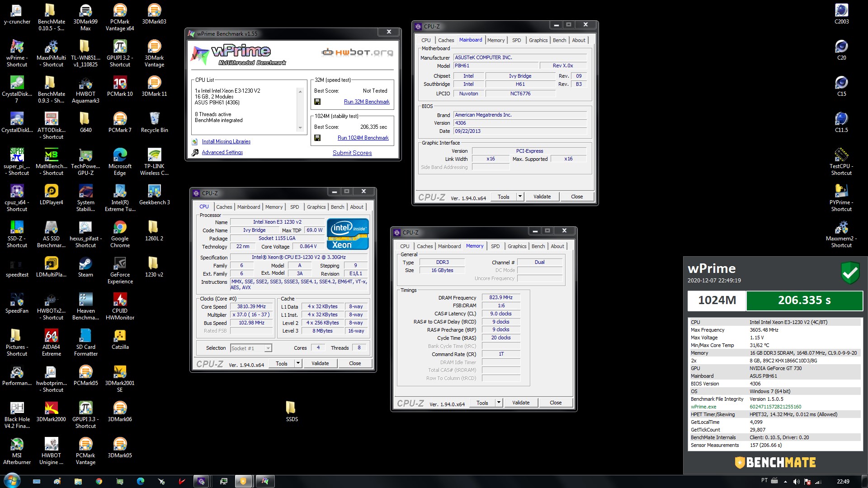Launch HWBOT Aquamark3 icon
The height and width of the screenshot is (488, 868).
pos(85,90)
